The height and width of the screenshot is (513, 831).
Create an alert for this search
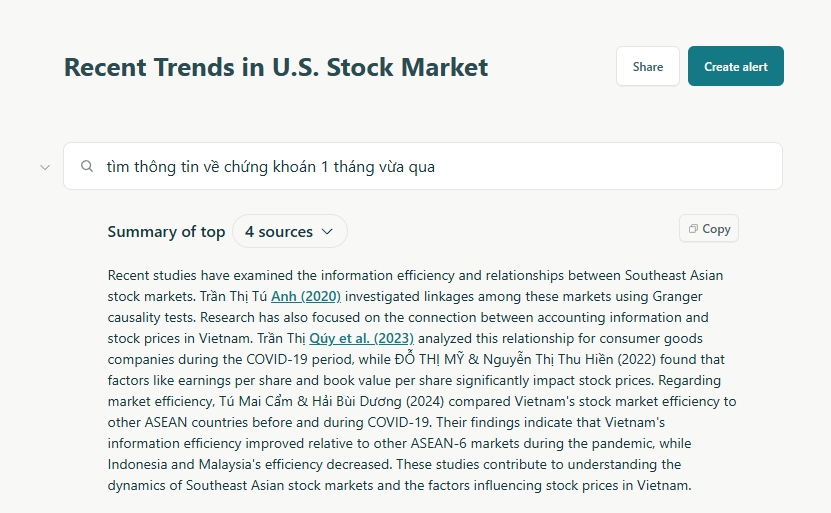736,66
